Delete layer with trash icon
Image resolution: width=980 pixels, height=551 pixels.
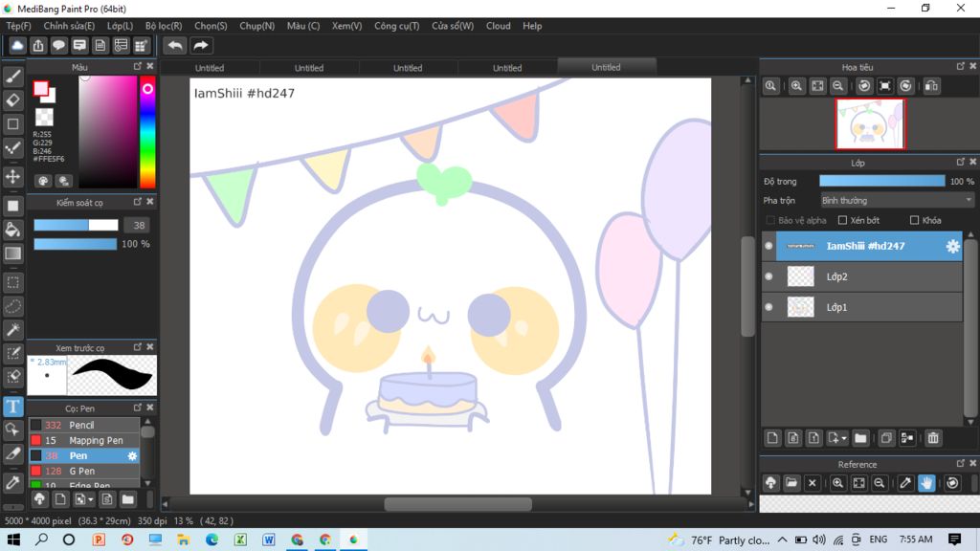[x=933, y=438]
